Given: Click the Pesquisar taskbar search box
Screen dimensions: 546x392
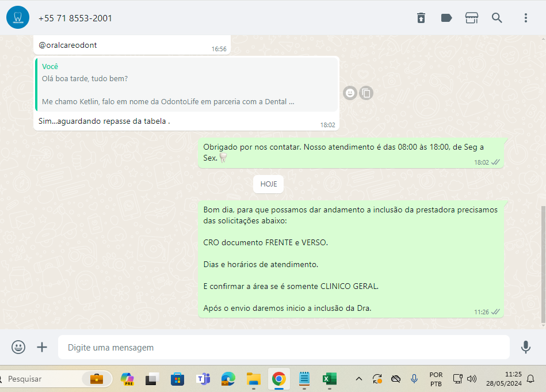Looking at the screenshot, I should click(56, 379).
